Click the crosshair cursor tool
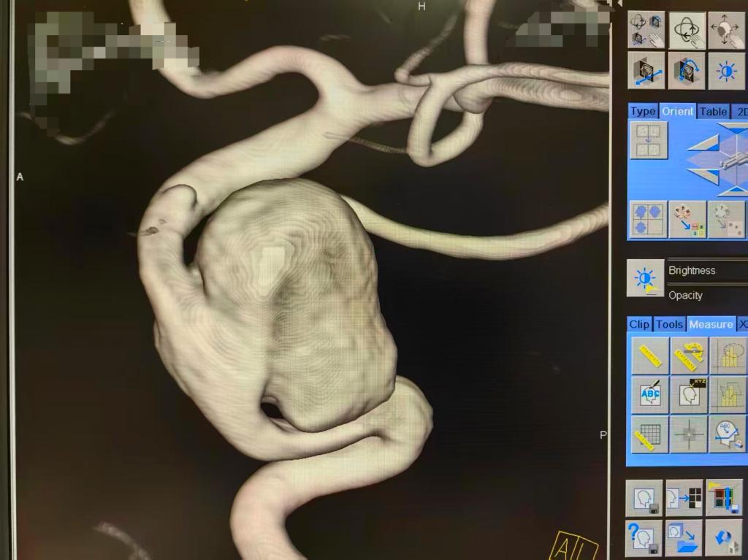Viewport: 748px width, 560px height. 687,434
